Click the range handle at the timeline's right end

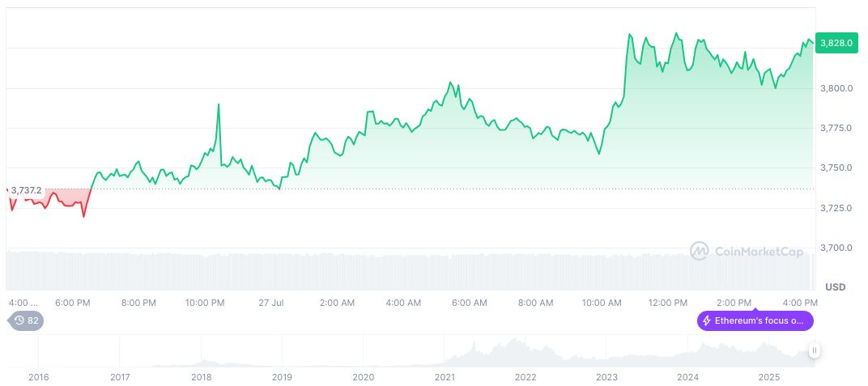tap(814, 350)
